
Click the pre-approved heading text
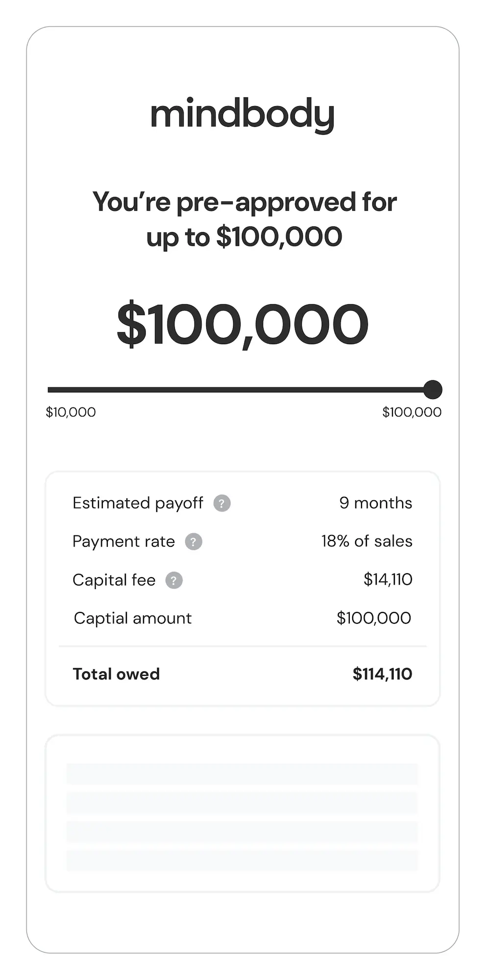pyautogui.click(x=244, y=219)
